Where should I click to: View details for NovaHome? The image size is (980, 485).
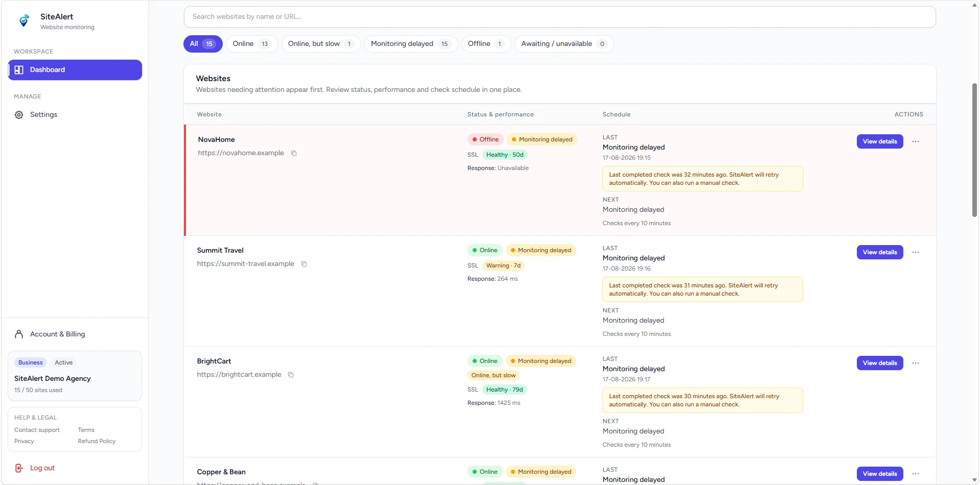pos(880,141)
